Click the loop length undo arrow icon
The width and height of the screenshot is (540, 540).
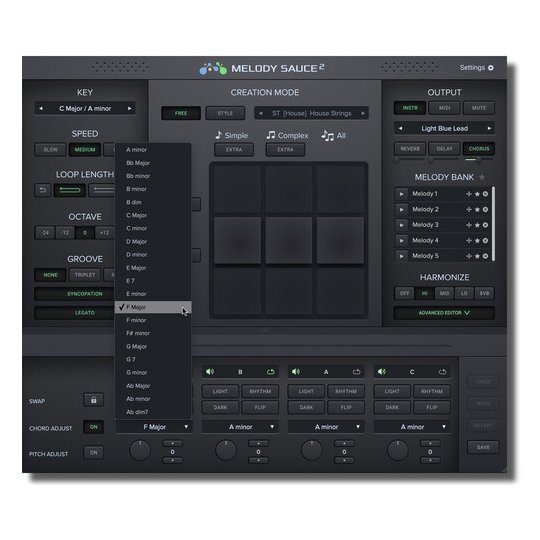coord(43,190)
